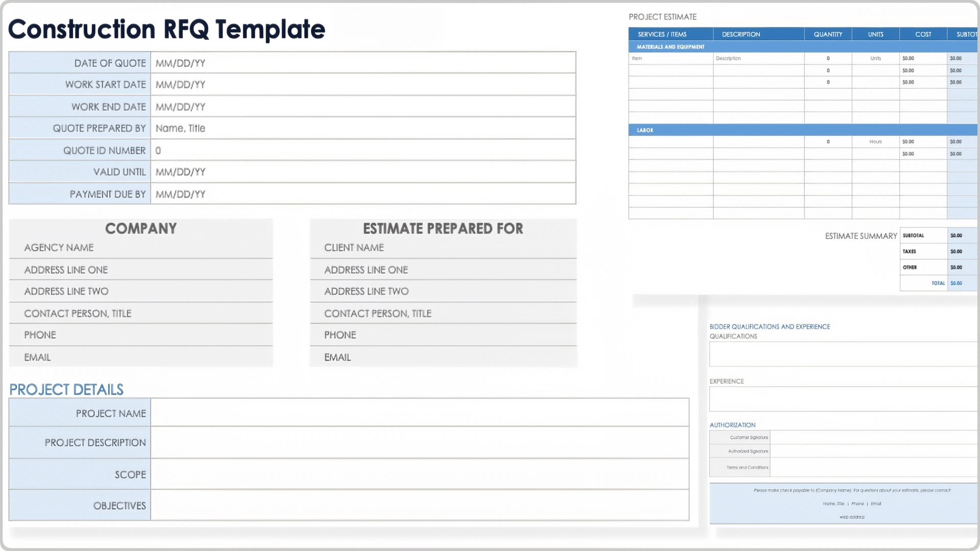
Task: Click the COMPANY section EMAIL line
Action: 140,358
